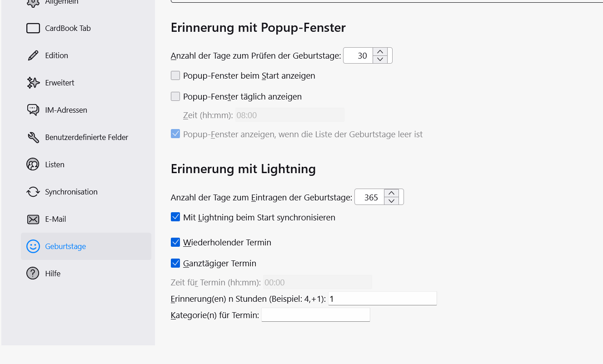Open the IM-Adressen chat bubble icon
The width and height of the screenshot is (603, 364).
(x=33, y=110)
